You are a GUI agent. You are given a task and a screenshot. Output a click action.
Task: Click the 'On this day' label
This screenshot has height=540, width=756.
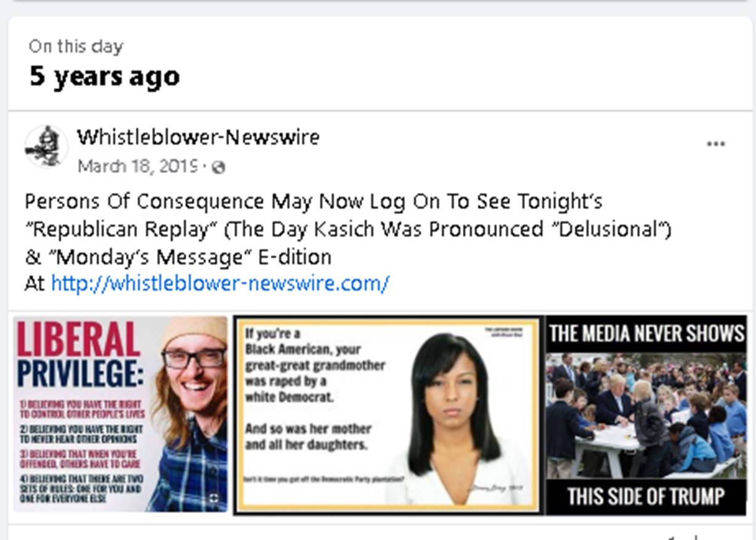click(76, 46)
